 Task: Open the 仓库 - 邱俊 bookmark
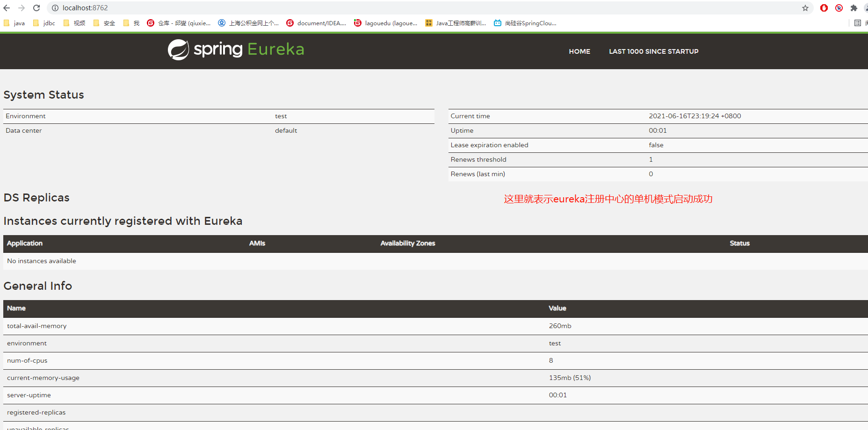[x=179, y=23]
